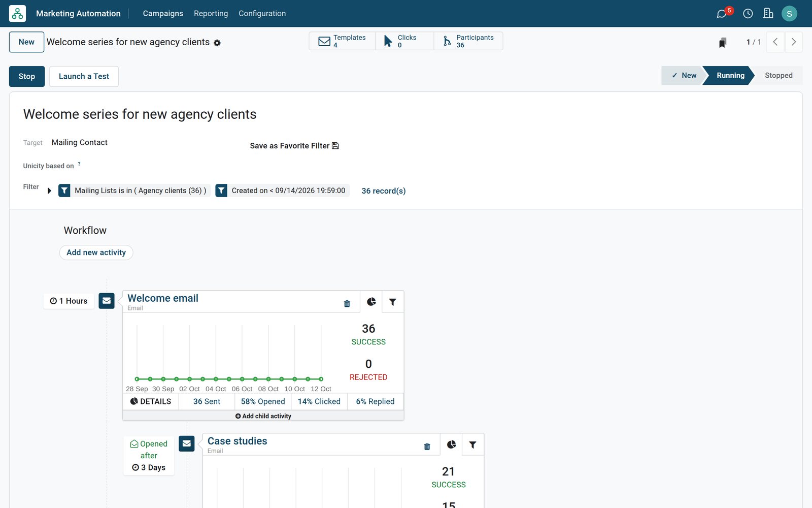Click Add child activity under Welcome email
This screenshot has width=812, height=508.
pos(263,416)
